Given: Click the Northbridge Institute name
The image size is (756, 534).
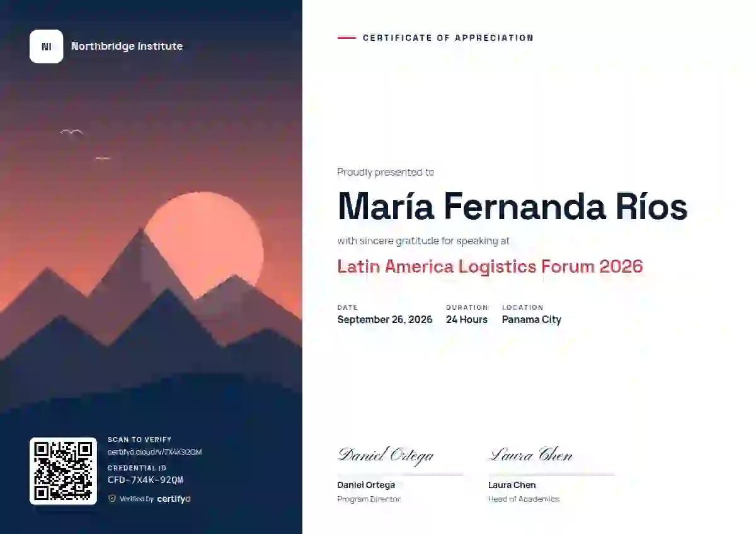Looking at the screenshot, I should click(x=127, y=46).
